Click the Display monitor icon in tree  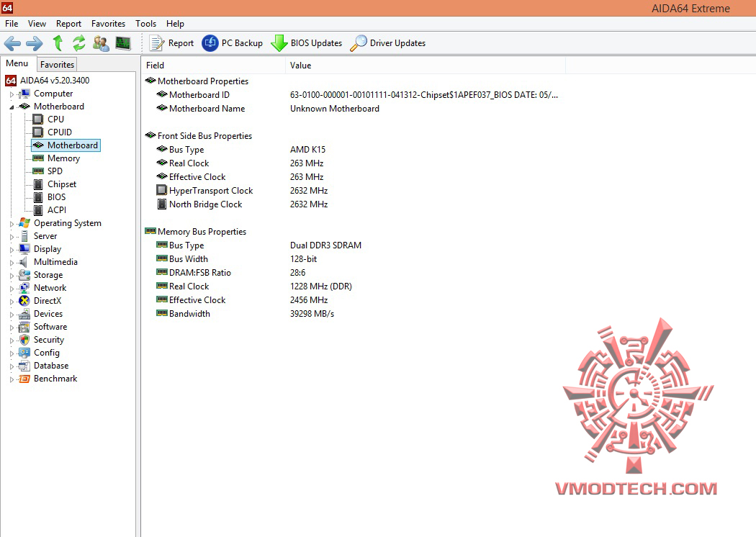(x=24, y=249)
